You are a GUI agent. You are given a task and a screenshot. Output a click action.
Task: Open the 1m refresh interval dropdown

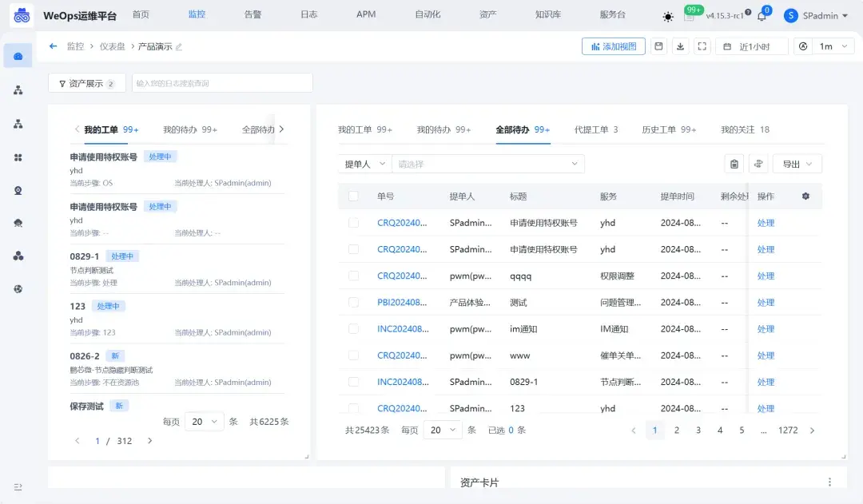pyautogui.click(x=831, y=46)
